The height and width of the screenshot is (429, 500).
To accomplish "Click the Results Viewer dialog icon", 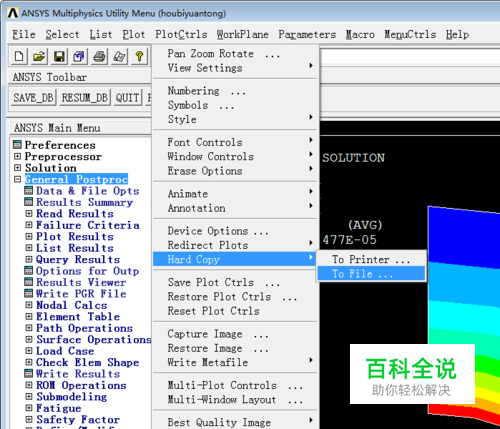I will [29, 282].
